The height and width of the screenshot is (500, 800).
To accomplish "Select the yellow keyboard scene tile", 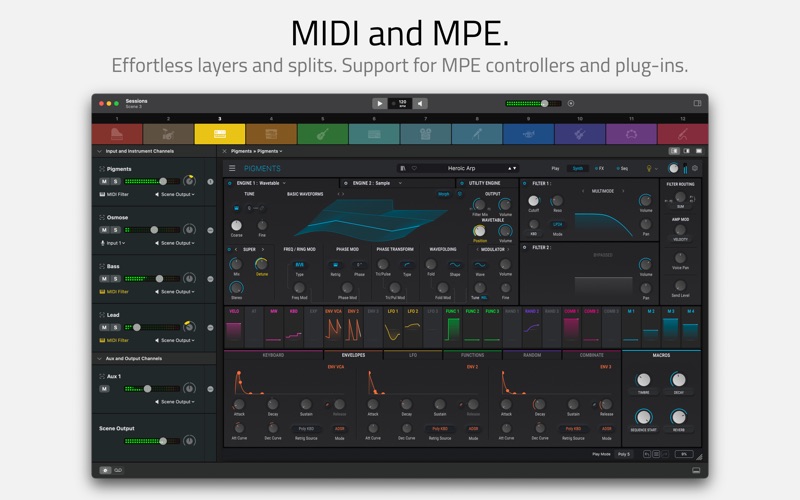I will tap(220, 134).
